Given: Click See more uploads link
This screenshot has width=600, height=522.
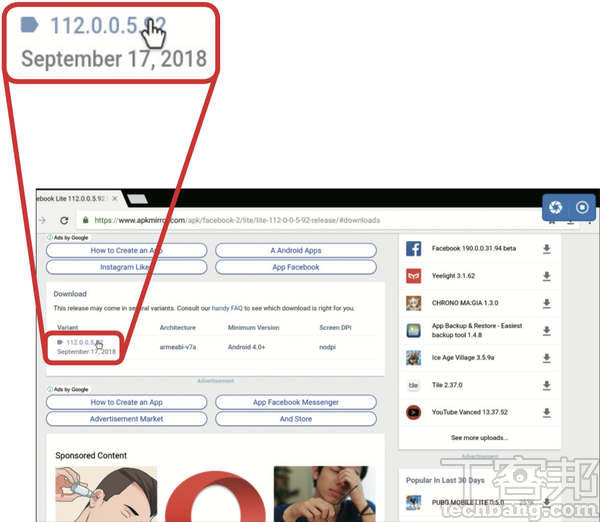Looking at the screenshot, I should click(479, 438).
